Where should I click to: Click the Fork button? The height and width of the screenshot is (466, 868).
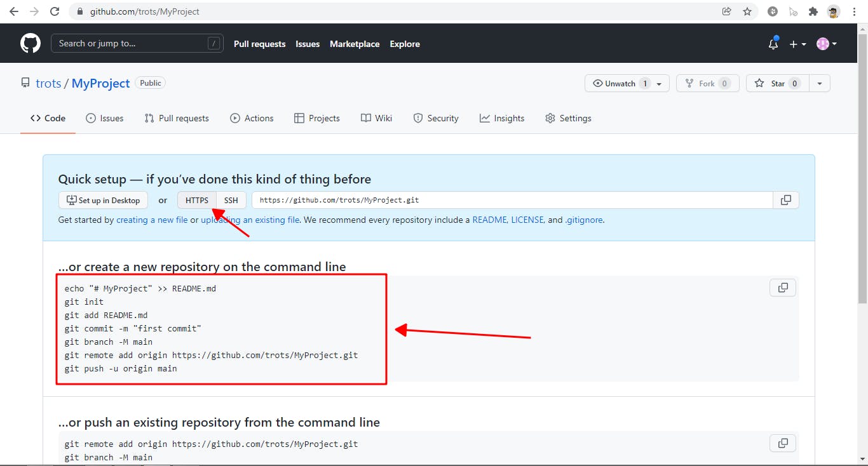[x=707, y=83]
